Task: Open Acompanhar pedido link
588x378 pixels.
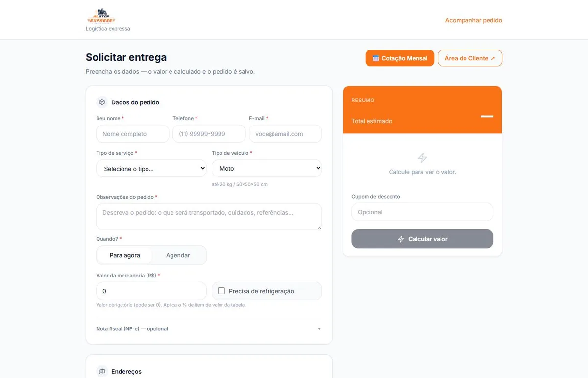Action: pyautogui.click(x=473, y=20)
